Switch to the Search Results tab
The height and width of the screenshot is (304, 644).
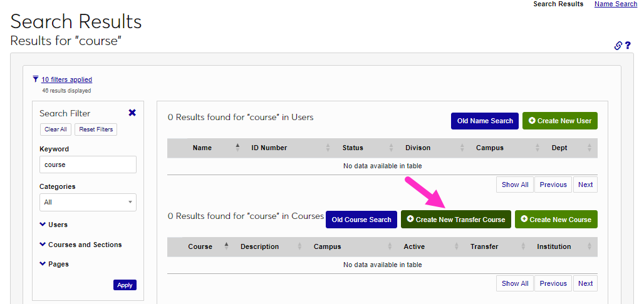pyautogui.click(x=558, y=4)
